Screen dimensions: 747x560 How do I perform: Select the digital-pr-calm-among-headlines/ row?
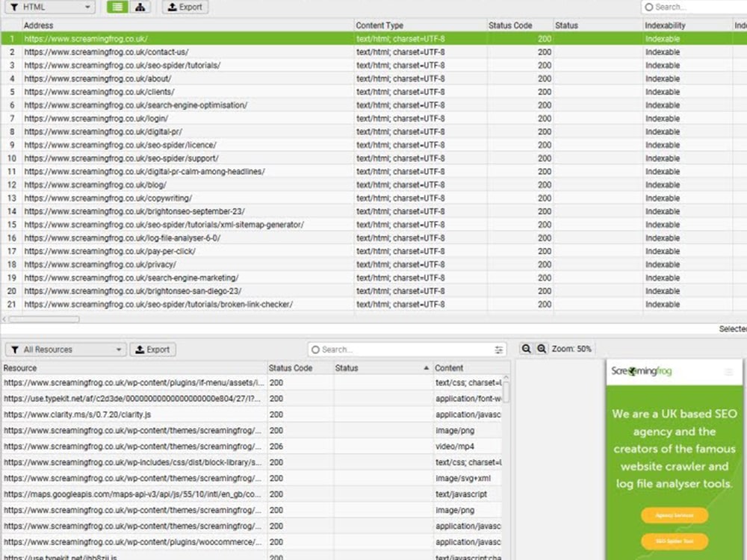click(x=373, y=172)
